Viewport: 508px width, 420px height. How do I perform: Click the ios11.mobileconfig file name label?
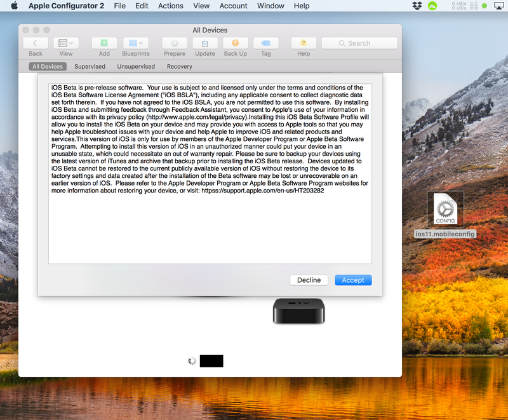pos(445,234)
